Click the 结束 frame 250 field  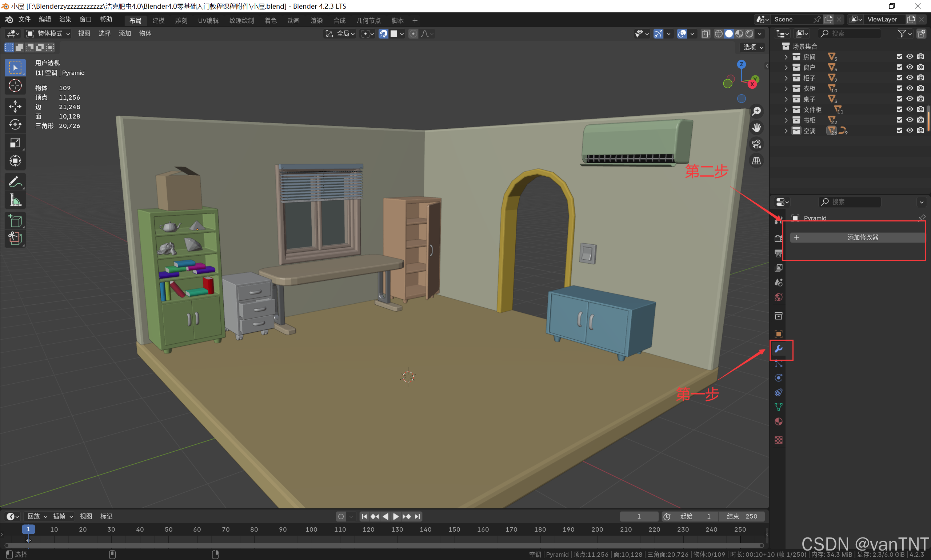point(741,516)
